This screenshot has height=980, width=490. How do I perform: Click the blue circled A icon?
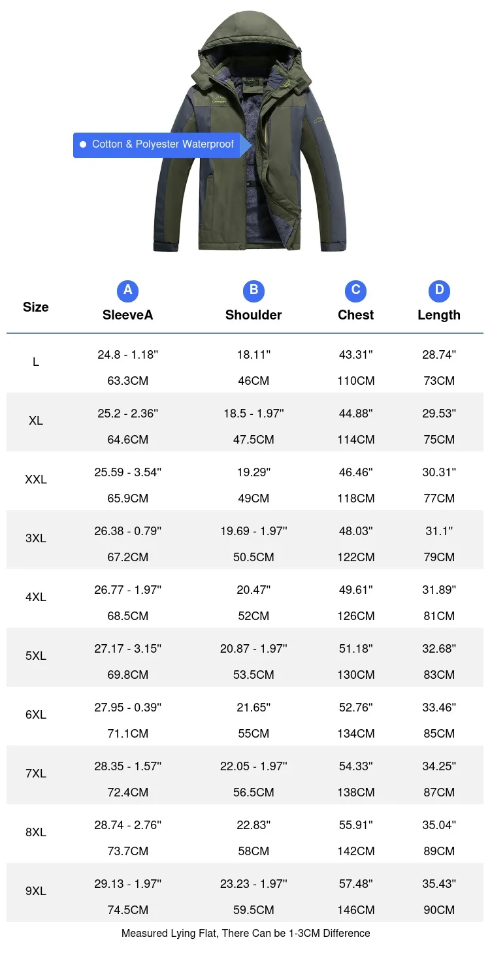(x=128, y=290)
